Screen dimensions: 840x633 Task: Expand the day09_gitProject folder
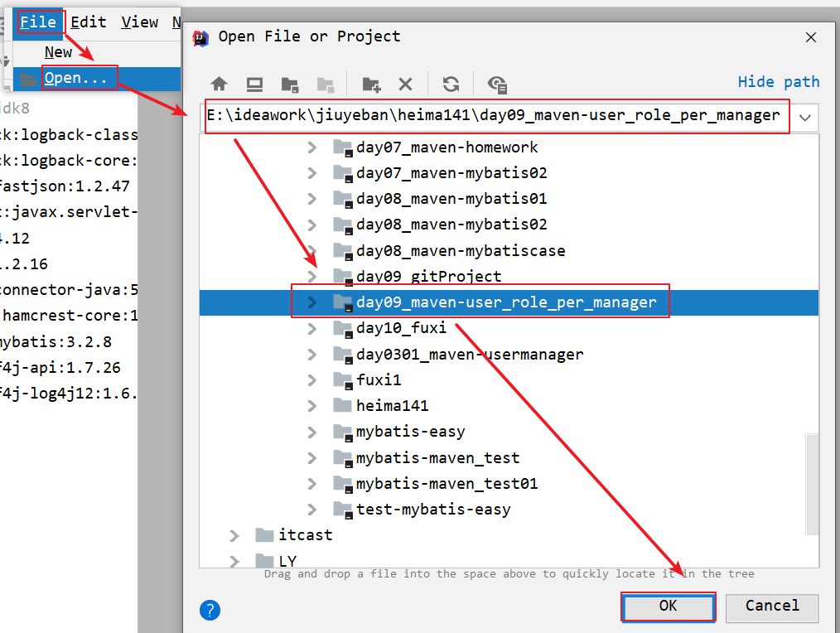point(312,276)
